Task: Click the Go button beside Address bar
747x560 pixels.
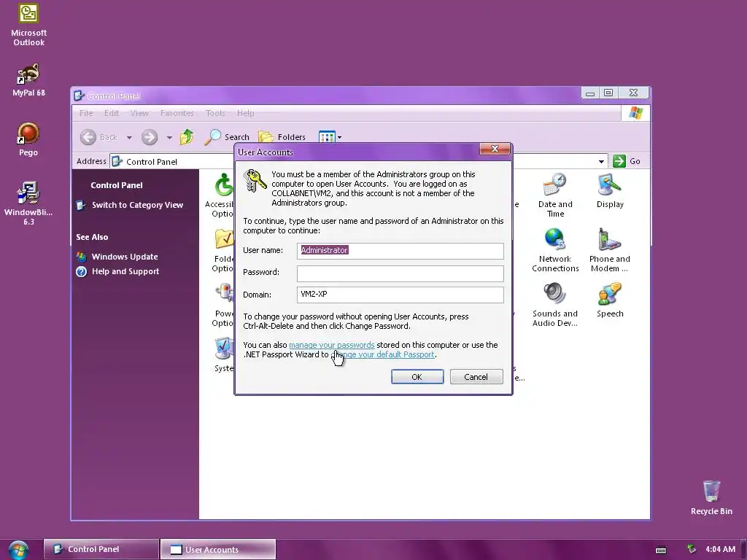Action: click(x=627, y=161)
